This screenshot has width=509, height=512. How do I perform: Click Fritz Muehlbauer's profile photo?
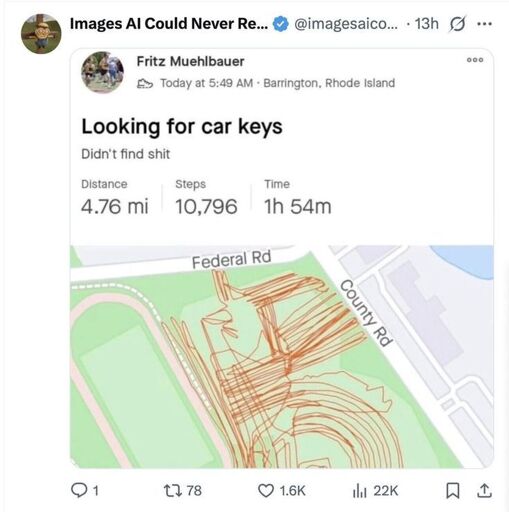coord(102,72)
